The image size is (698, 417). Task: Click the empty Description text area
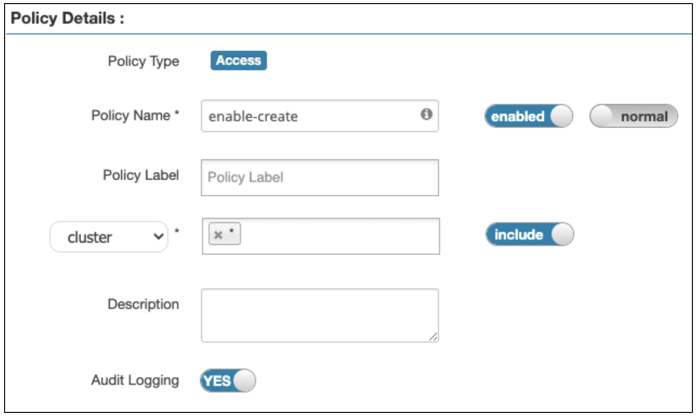(x=318, y=315)
